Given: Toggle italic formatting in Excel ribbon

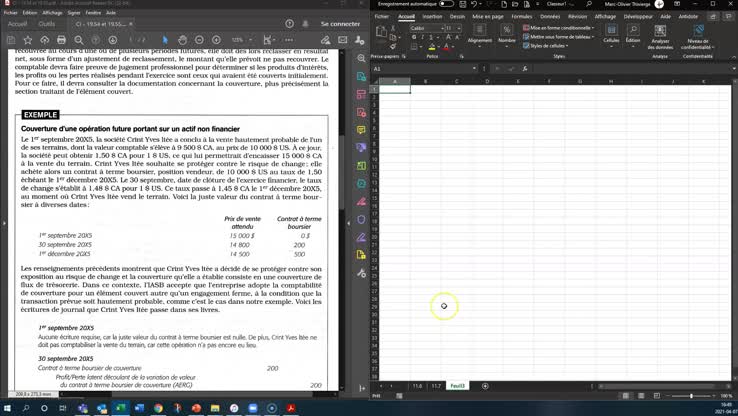Looking at the screenshot, I should (421, 38).
